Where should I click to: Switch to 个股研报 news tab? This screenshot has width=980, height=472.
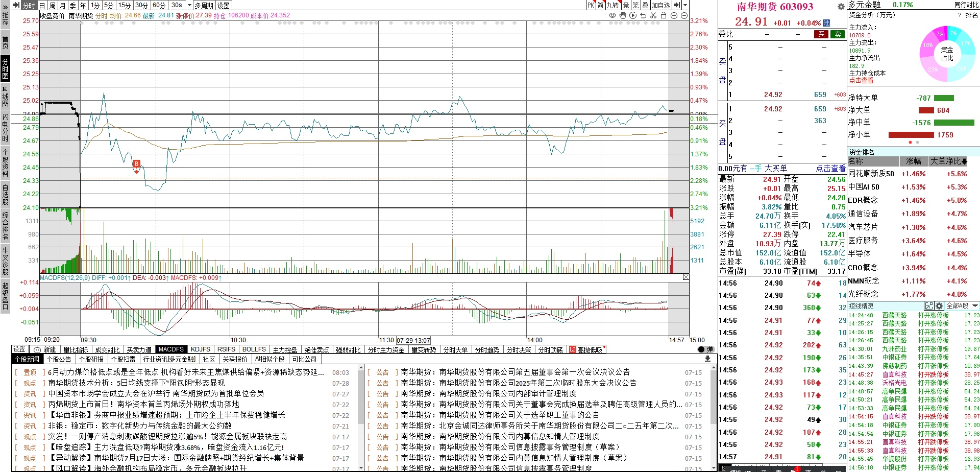pos(91,359)
